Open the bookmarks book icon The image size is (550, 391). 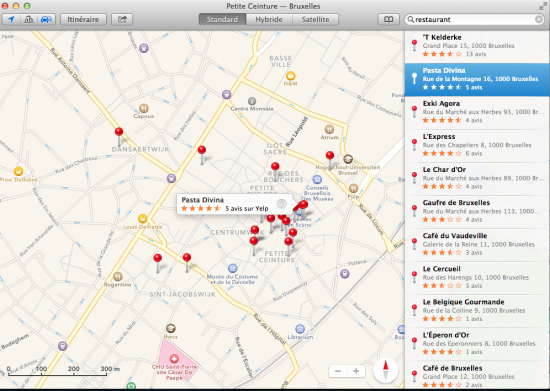[388, 19]
